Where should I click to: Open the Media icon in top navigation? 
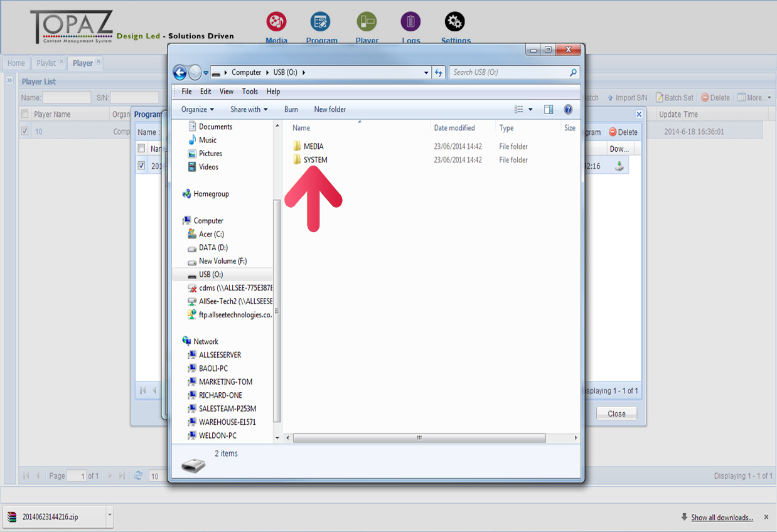pos(276,22)
